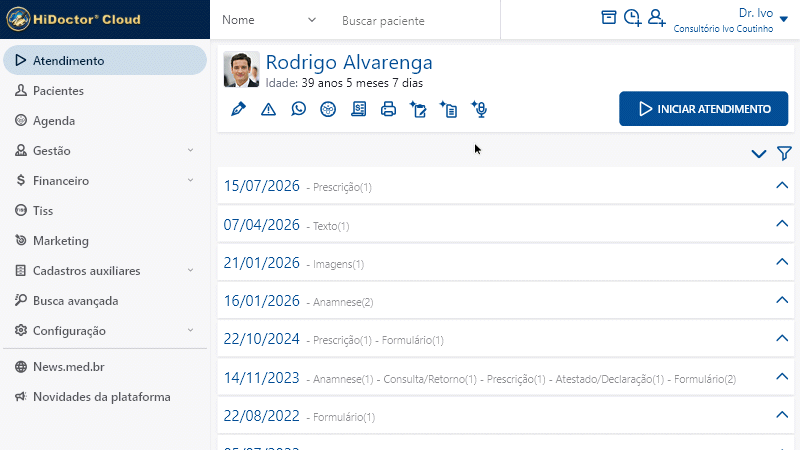Collapse the 22/08/2022 record chevron
The height and width of the screenshot is (450, 800).
click(x=782, y=415)
